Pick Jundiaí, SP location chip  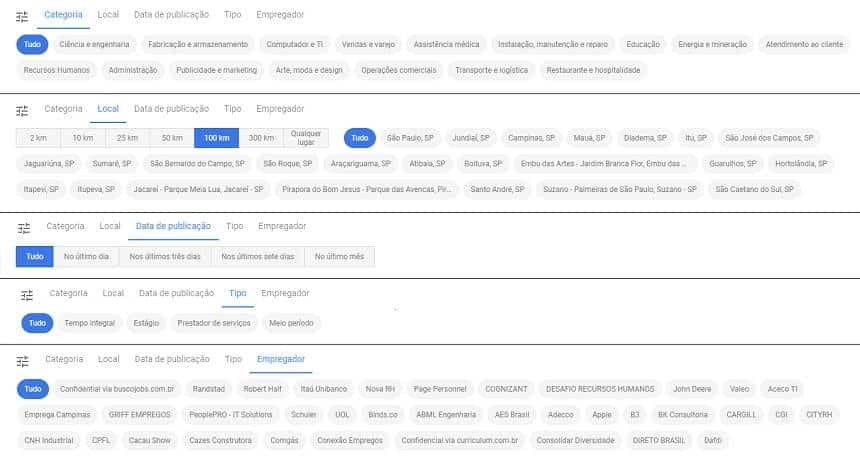[x=471, y=138]
